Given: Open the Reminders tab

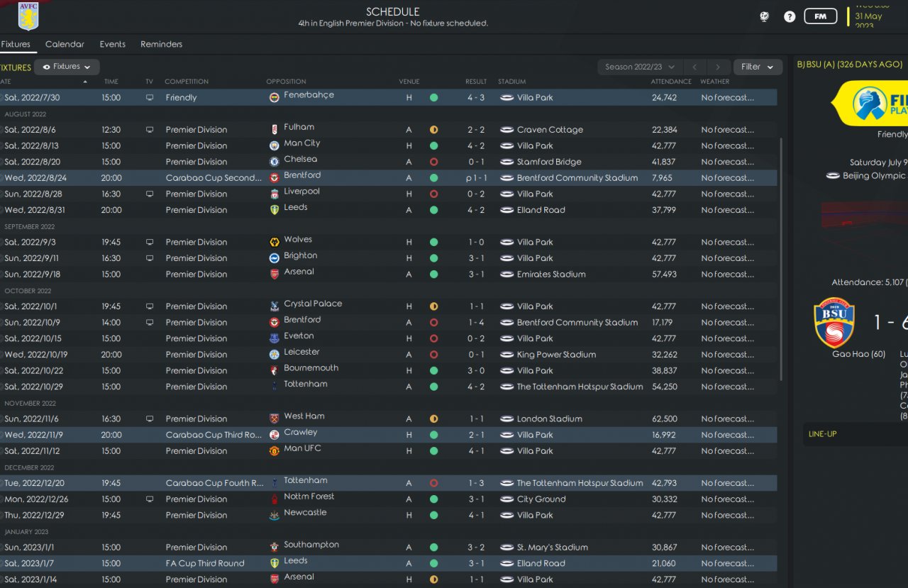Looking at the screenshot, I should tap(161, 44).
